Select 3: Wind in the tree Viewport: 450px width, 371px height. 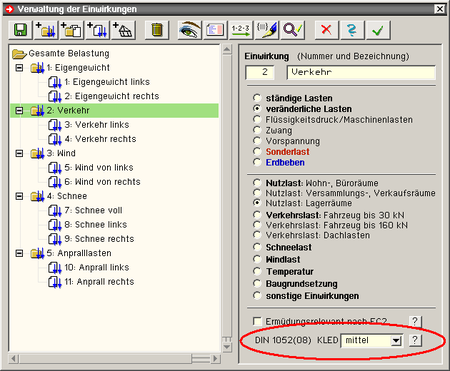pos(61,153)
